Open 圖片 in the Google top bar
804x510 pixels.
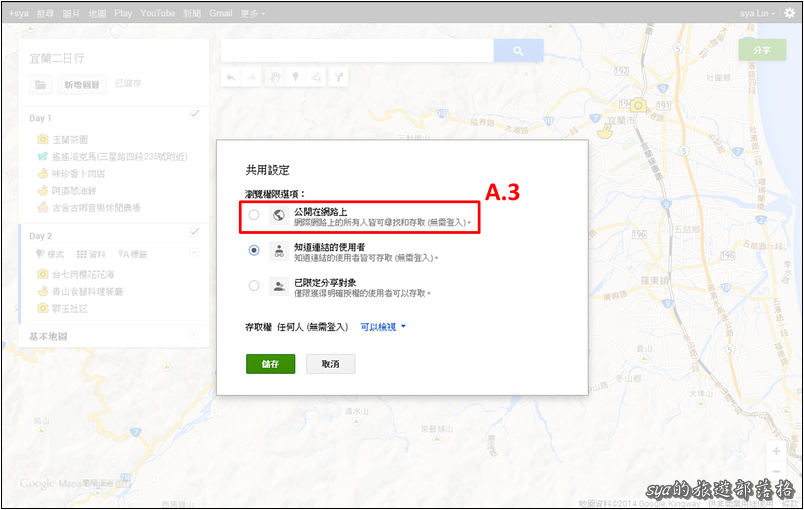pos(71,13)
